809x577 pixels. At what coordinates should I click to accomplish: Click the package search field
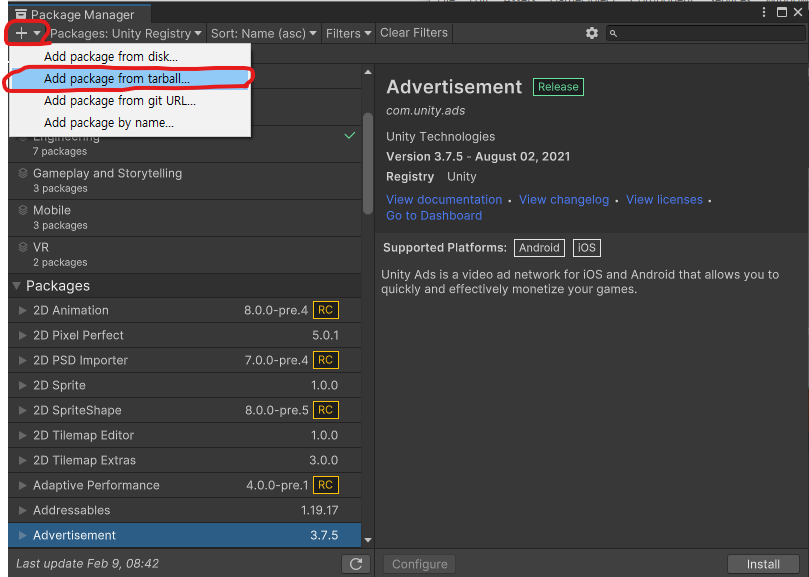coord(705,34)
